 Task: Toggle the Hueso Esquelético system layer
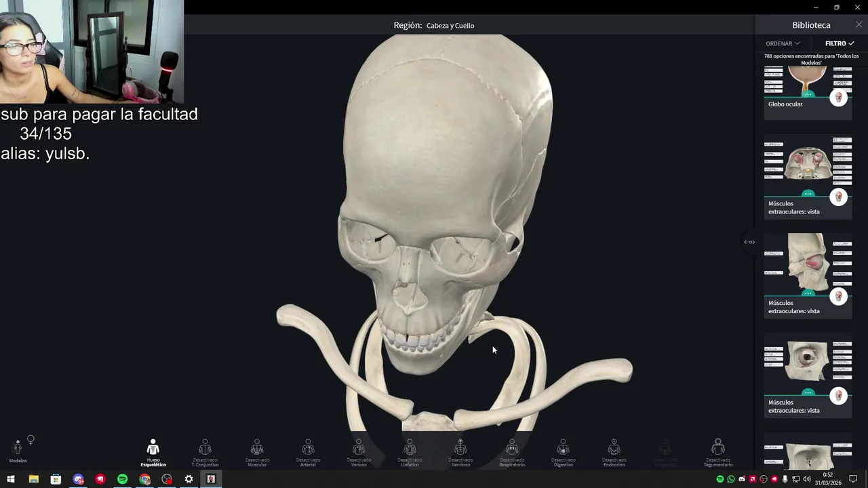pos(153,453)
